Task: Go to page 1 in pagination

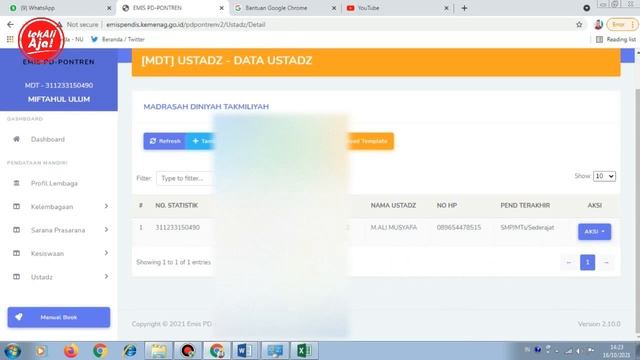Action: 587,262
